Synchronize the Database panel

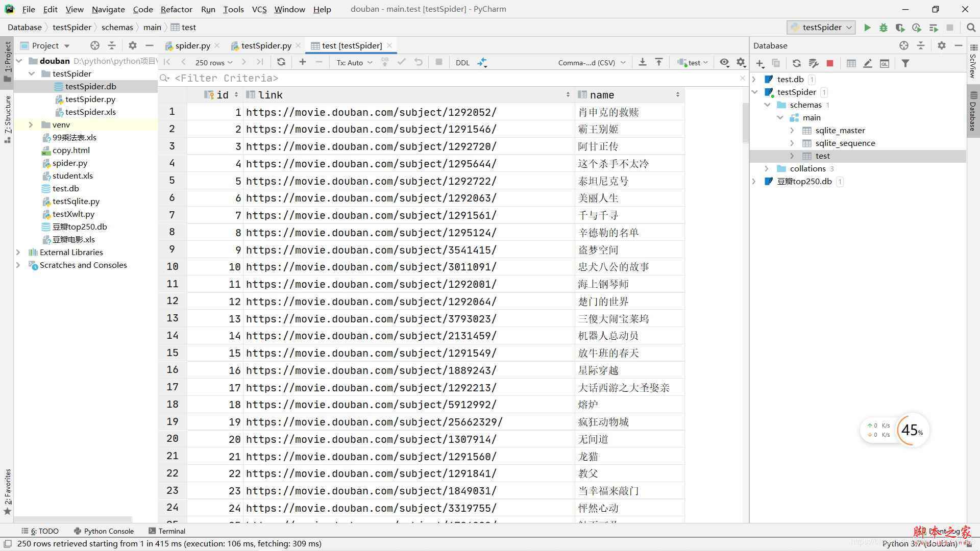(796, 63)
